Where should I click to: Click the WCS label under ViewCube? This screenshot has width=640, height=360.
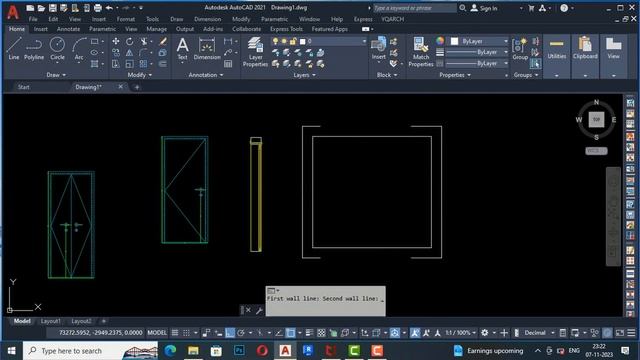(x=596, y=151)
